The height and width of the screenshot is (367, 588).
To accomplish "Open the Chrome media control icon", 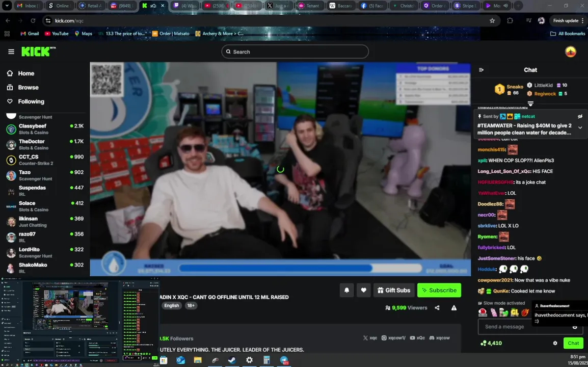I will click(529, 20).
